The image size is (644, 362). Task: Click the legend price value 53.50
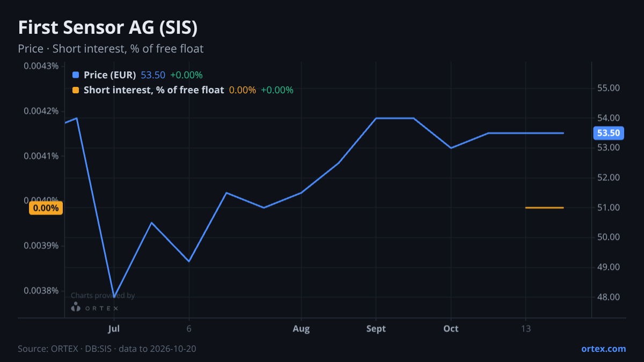[x=153, y=75]
